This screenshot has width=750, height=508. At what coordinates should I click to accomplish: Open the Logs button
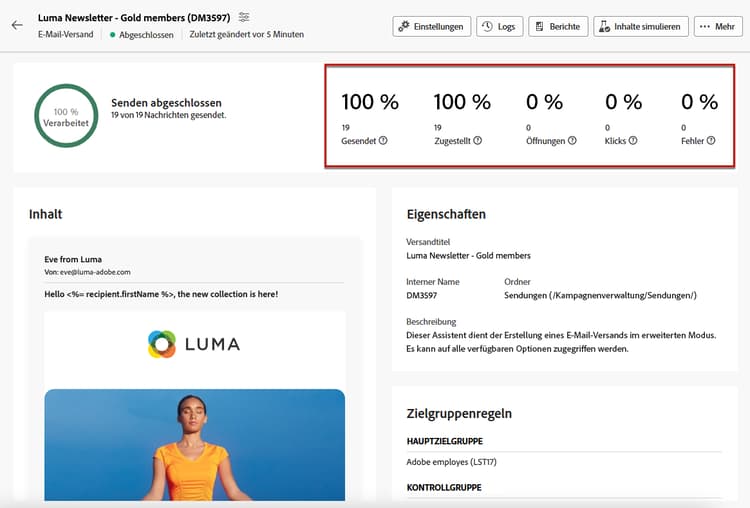click(x=499, y=26)
